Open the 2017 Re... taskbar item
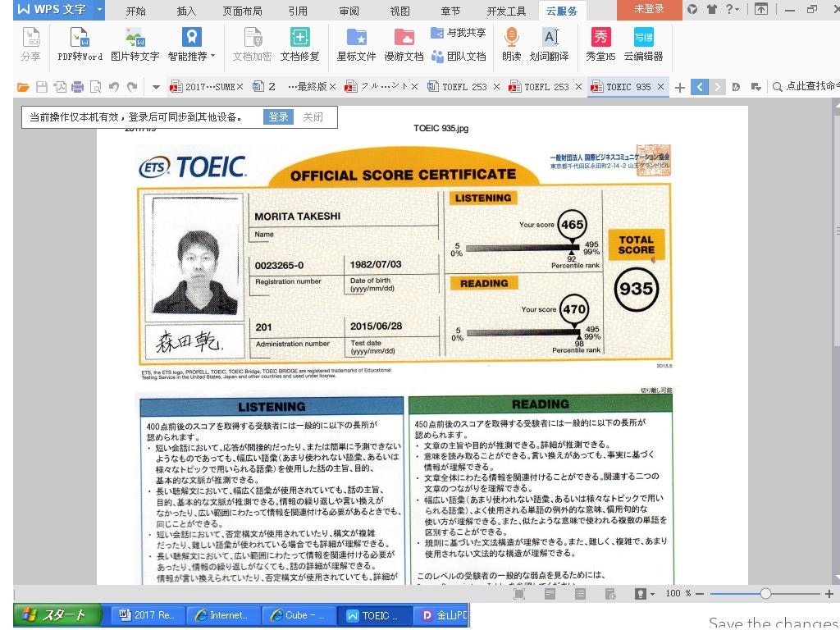This screenshot has height=630, width=840. 148,615
